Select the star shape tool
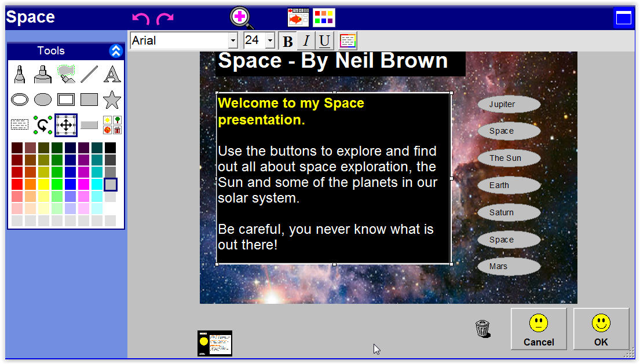Viewport: 640px width, 364px height. [112, 100]
